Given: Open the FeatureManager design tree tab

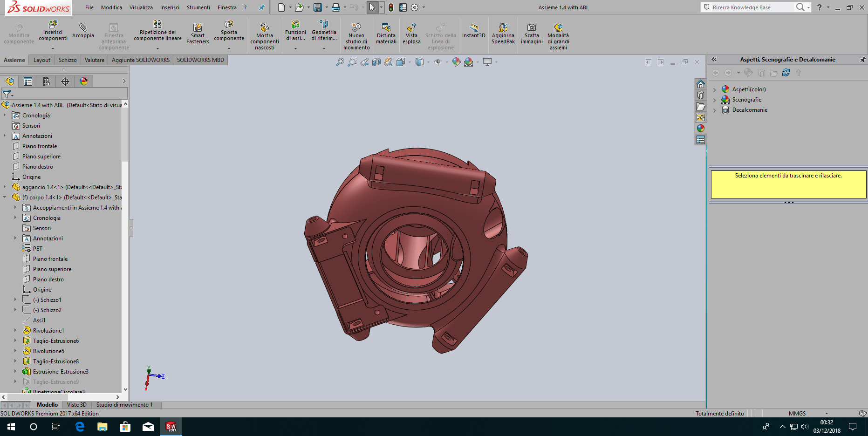Looking at the screenshot, I should pos(9,82).
